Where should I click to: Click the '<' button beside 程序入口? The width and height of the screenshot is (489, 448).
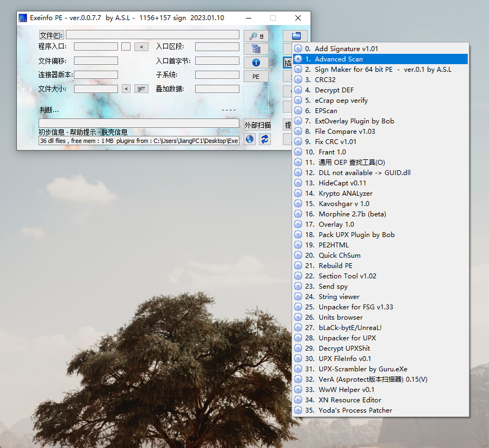tap(141, 47)
